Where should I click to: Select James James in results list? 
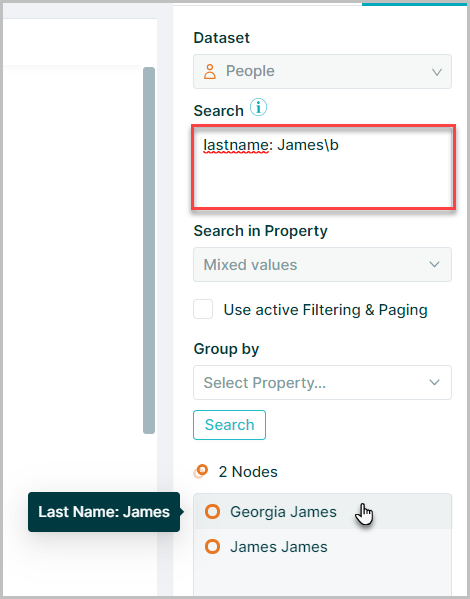coord(322,547)
